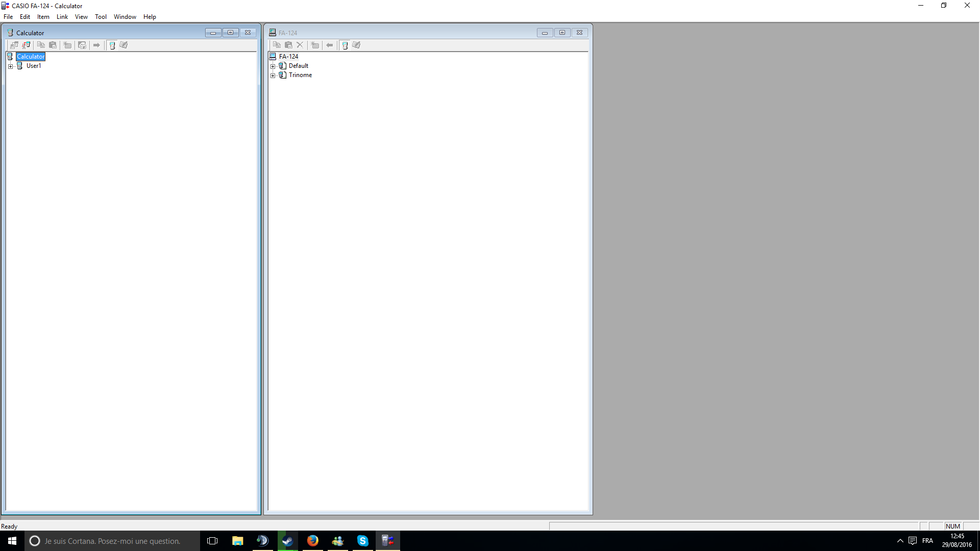Click Paste icon in Calculator window toolbar
Screen dimensions: 980x551
point(53,45)
